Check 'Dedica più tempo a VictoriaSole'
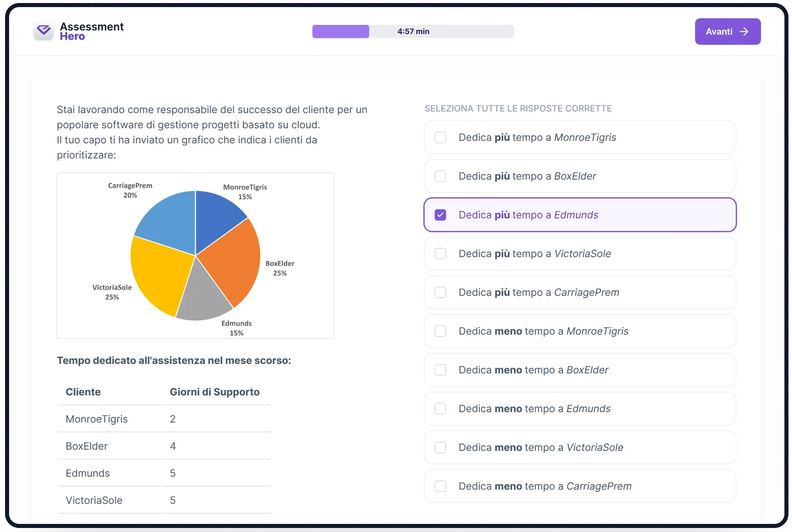 [441, 253]
